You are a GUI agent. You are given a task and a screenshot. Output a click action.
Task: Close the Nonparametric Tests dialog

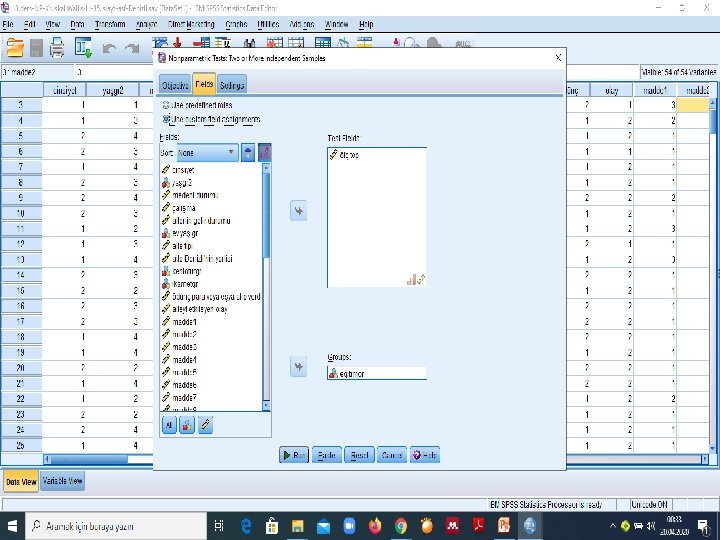558,58
